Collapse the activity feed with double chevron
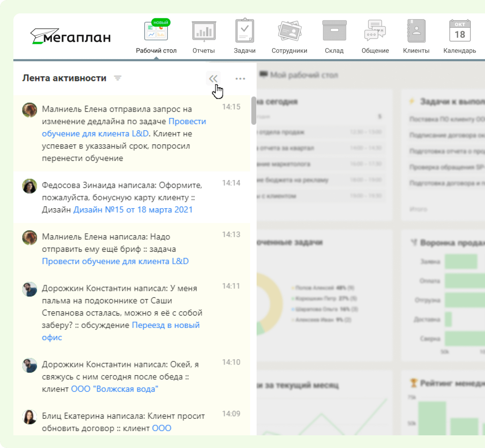This screenshot has width=485, height=448. coord(213,79)
